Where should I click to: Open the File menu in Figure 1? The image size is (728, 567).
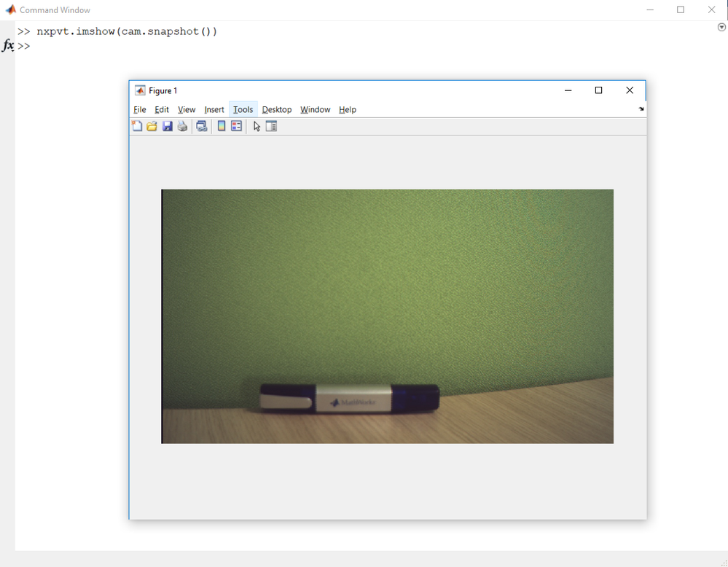click(x=140, y=109)
